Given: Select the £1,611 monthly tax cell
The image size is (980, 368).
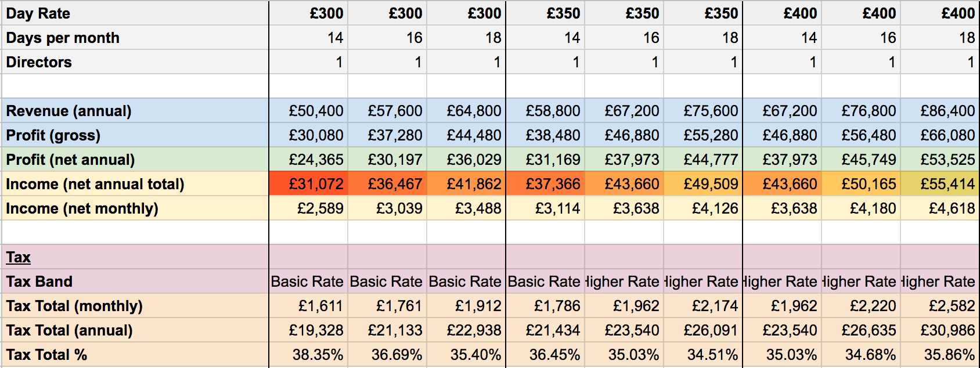Looking at the screenshot, I should pos(309,306).
